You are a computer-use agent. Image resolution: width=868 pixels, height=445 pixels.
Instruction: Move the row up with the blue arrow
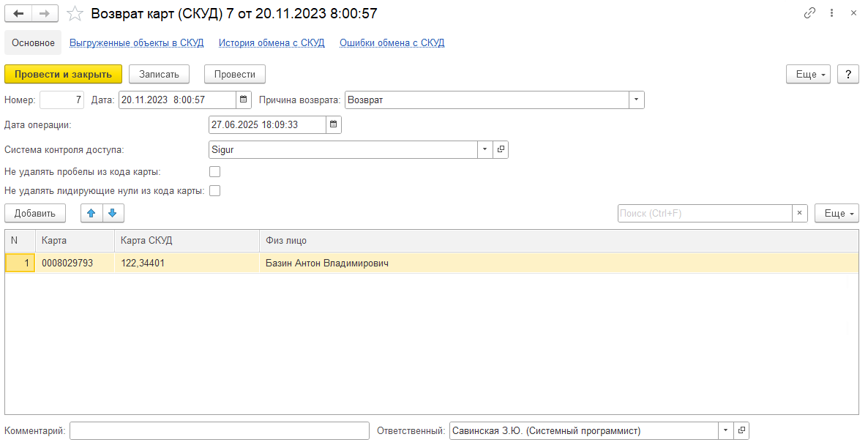(91, 213)
